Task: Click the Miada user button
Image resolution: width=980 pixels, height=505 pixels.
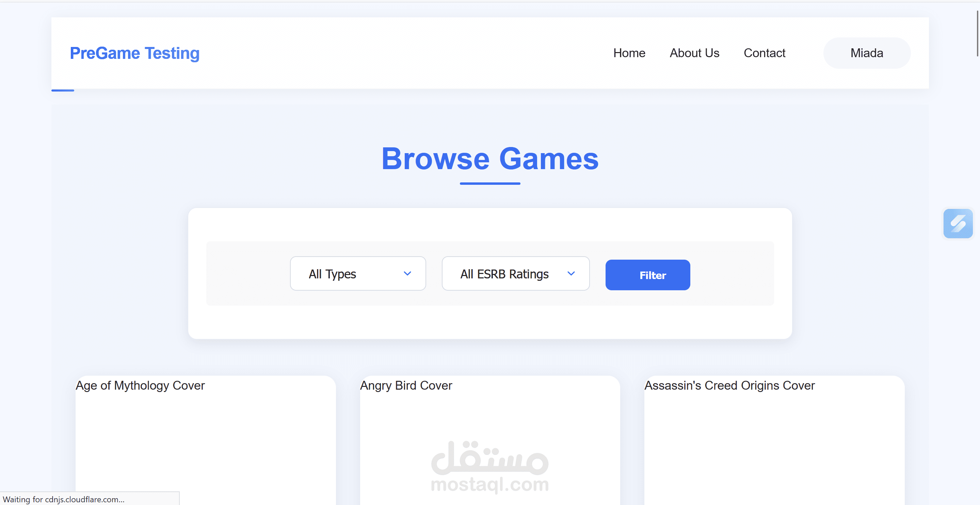Action: pos(867,53)
